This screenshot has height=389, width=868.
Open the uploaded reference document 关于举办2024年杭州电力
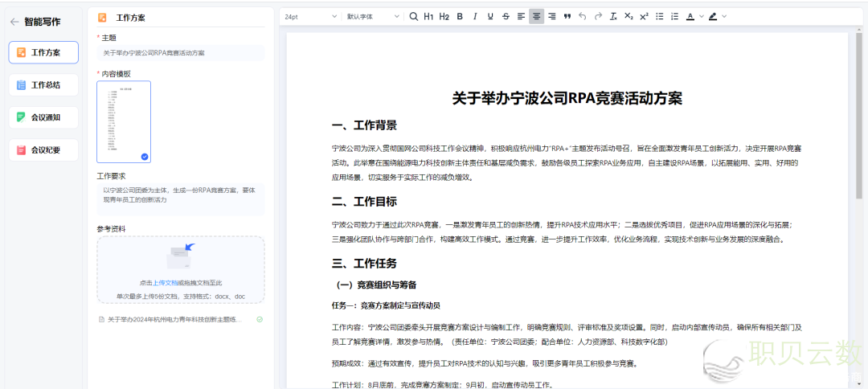174,319
